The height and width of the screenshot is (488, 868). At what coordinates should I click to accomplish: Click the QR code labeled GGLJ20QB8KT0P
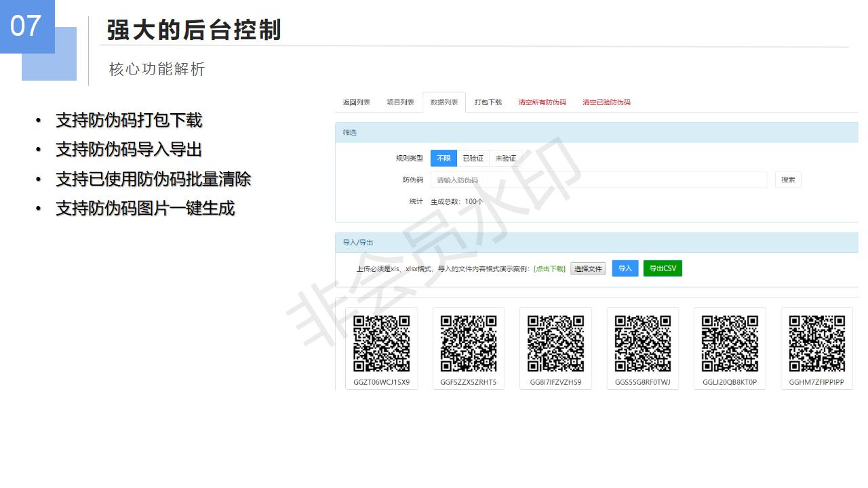(x=730, y=344)
